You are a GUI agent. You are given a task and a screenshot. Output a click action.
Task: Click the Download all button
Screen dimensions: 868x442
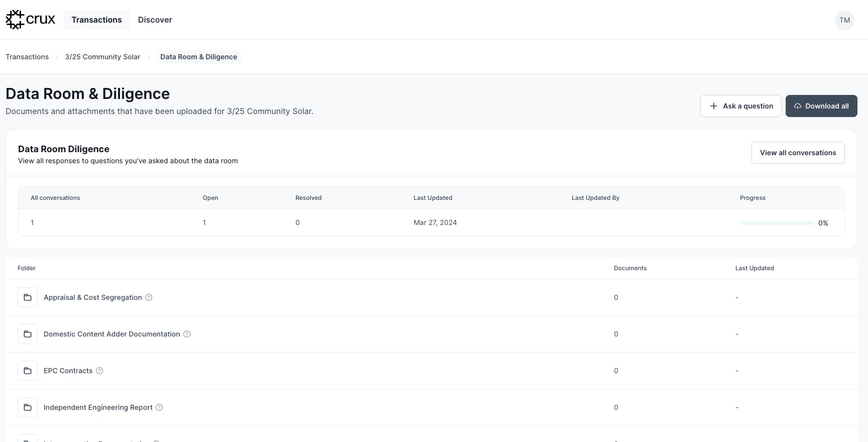point(821,106)
